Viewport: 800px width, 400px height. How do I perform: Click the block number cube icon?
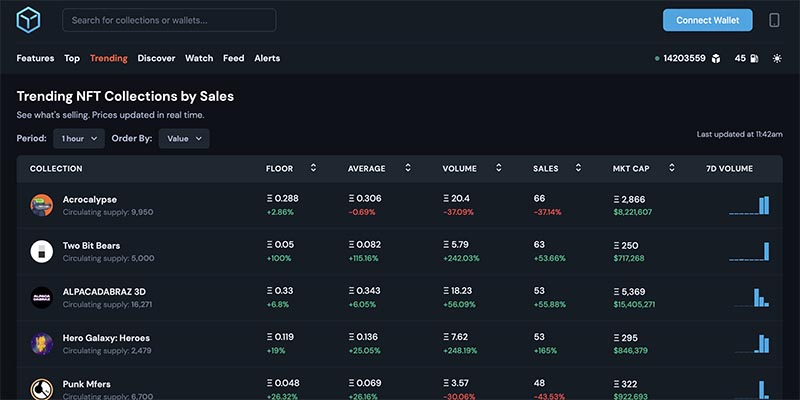[x=716, y=59]
